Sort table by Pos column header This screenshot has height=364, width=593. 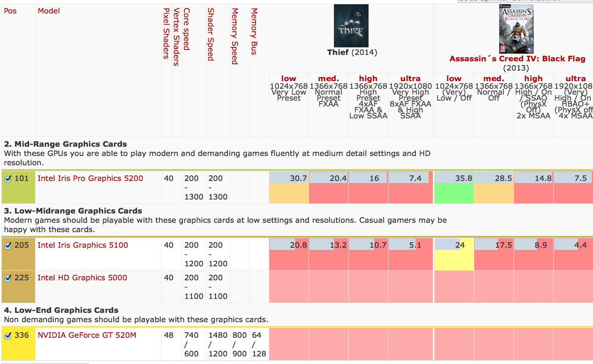(x=10, y=11)
